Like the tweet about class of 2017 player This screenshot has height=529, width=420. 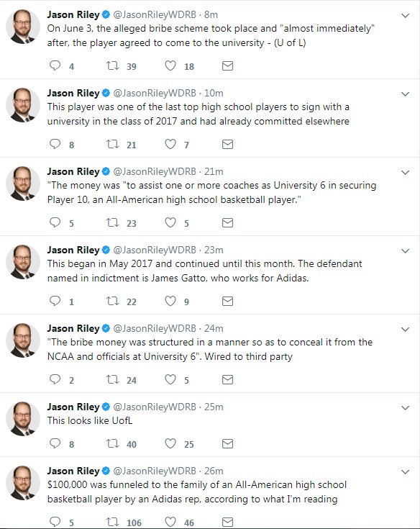coord(170,144)
